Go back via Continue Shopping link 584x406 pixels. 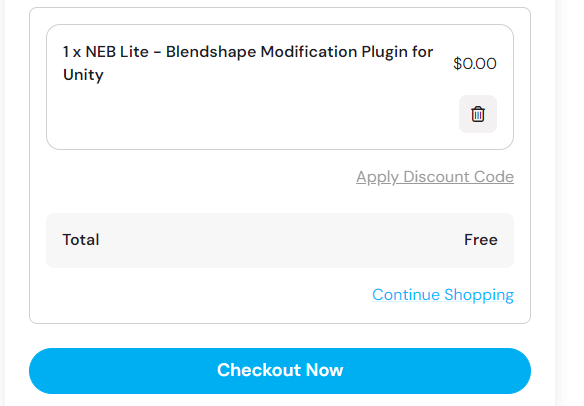coord(443,295)
